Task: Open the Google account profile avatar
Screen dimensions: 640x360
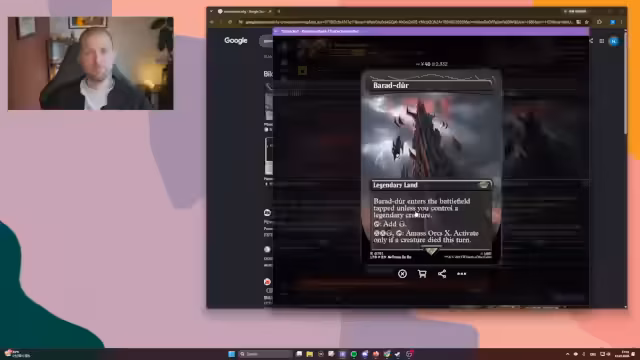Action: (613, 41)
